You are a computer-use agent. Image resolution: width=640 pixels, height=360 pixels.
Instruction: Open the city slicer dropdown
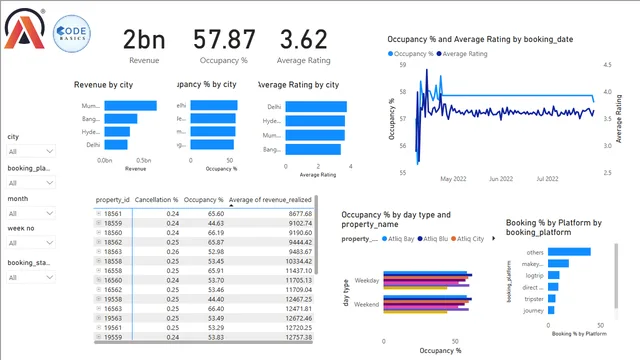[x=31, y=151]
